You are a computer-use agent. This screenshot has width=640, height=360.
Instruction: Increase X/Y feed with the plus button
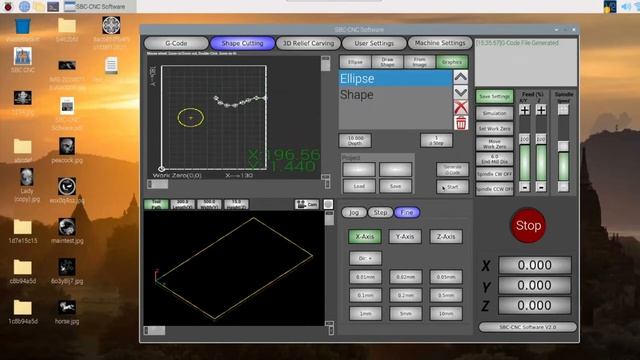click(524, 110)
